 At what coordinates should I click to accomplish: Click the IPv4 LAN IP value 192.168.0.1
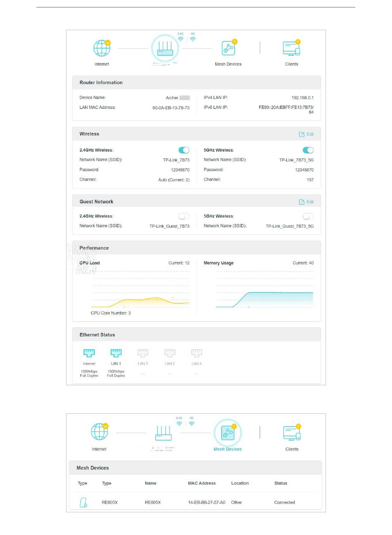coord(302,98)
